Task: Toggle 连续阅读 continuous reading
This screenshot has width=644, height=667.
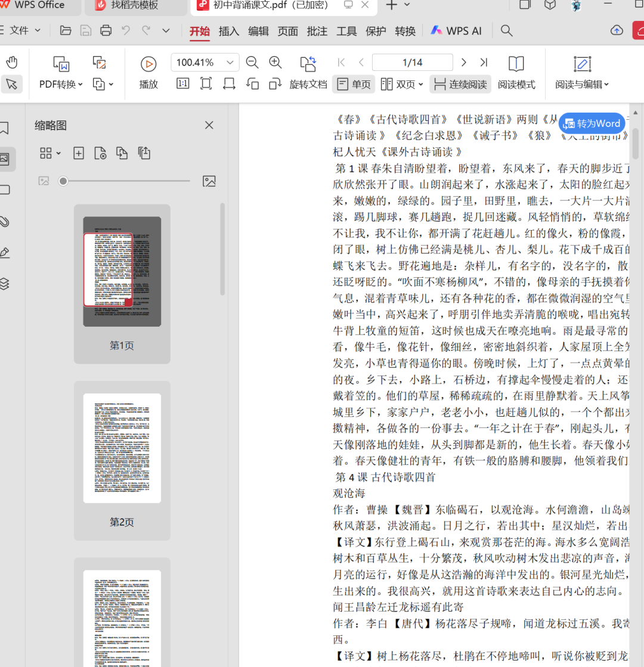Action: 460,84
